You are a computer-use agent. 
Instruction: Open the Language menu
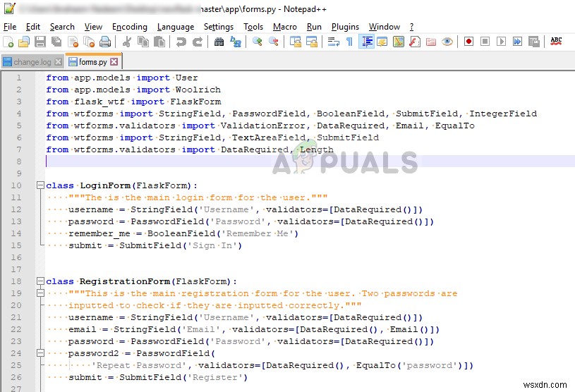[176, 27]
